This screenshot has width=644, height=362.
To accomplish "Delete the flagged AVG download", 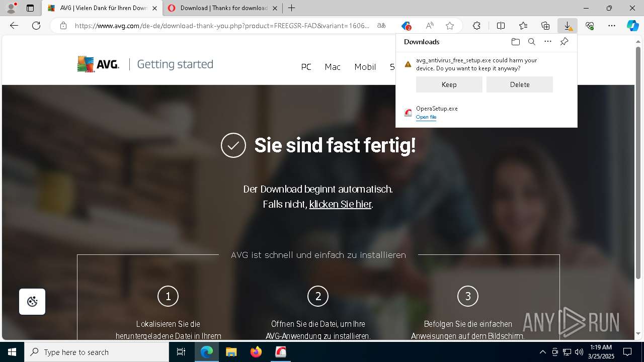I will 520,84.
